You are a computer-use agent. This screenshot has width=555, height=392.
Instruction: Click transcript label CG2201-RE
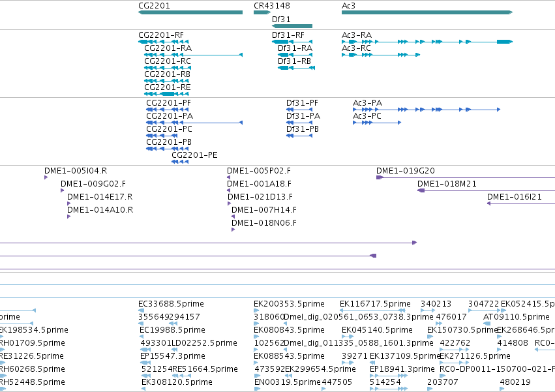[168, 87]
